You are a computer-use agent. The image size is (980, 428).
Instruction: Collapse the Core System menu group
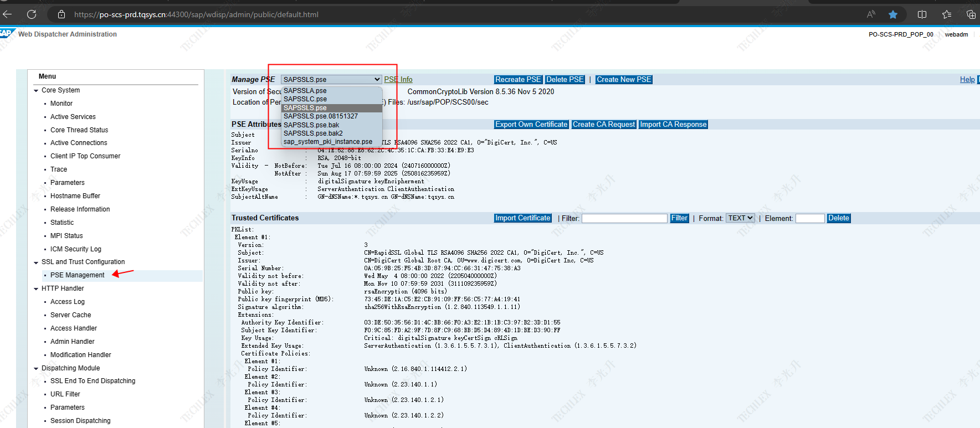coord(36,90)
